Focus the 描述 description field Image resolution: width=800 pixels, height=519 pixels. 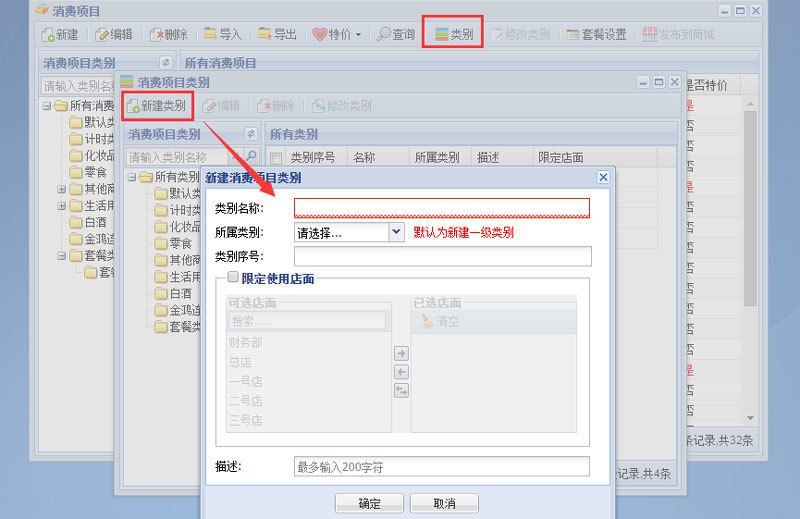point(442,466)
